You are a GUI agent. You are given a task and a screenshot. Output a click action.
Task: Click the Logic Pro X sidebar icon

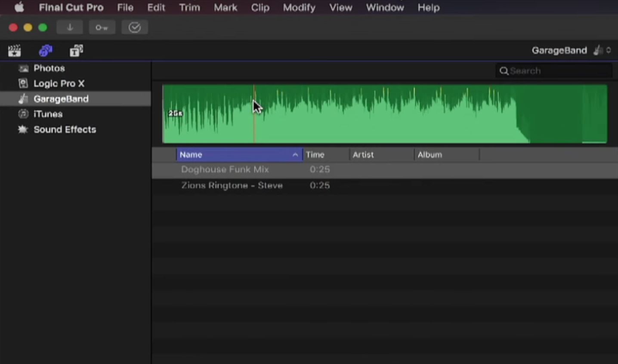pos(23,83)
